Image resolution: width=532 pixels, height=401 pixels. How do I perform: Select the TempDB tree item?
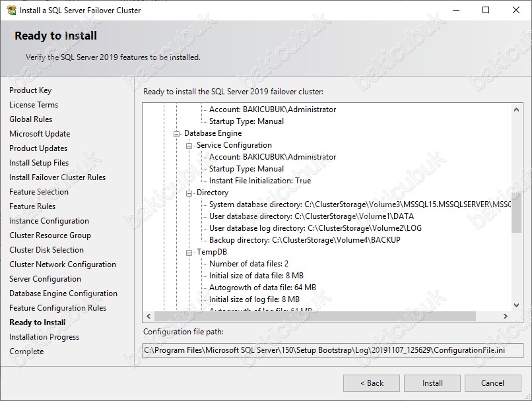212,252
